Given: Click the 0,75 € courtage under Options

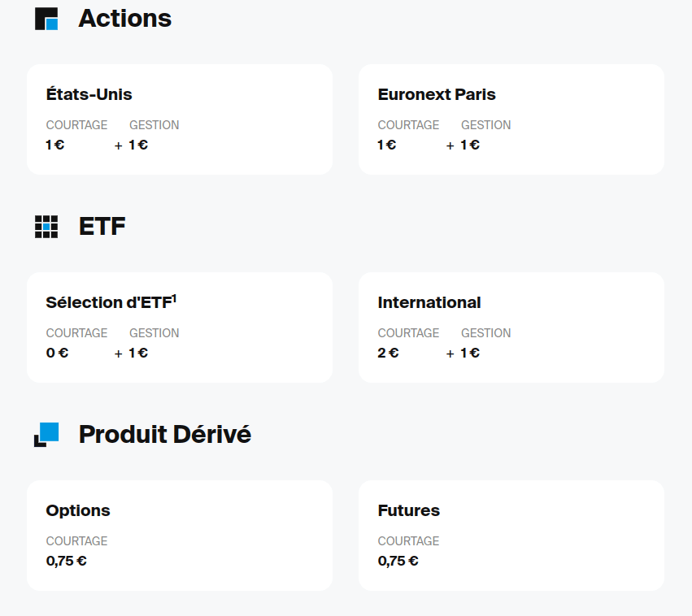Looking at the screenshot, I should point(66,561).
